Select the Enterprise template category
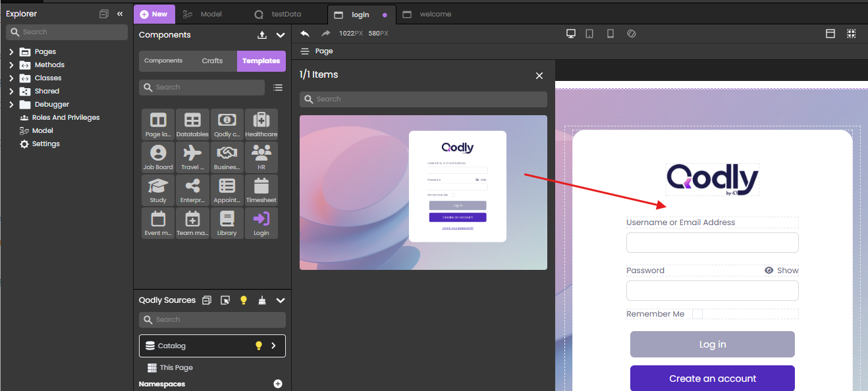The height and width of the screenshot is (391, 868). click(x=192, y=190)
